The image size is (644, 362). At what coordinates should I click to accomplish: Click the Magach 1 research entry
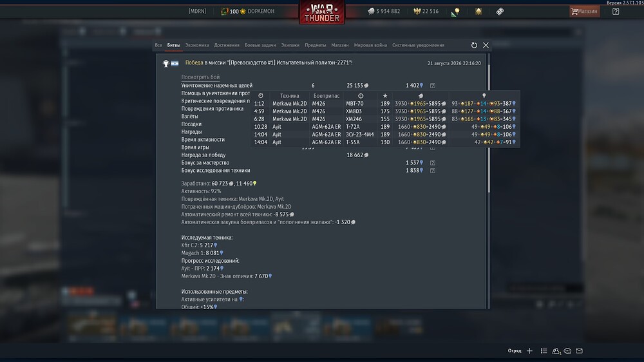(202, 253)
